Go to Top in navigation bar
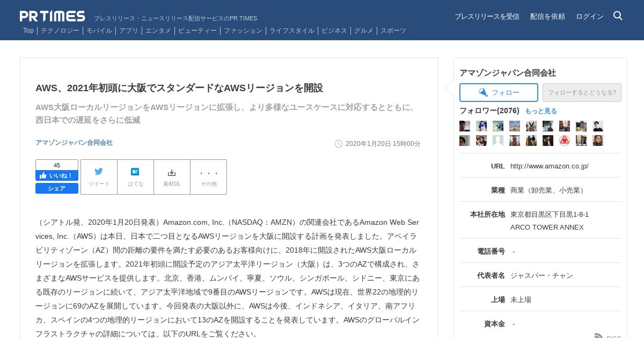644x338 pixels. coord(28,31)
